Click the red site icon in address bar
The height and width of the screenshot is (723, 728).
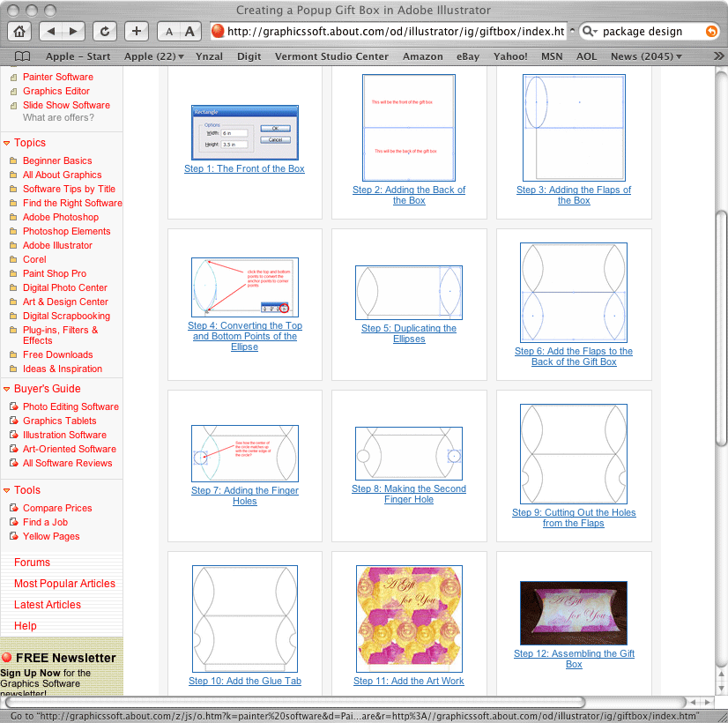[x=218, y=31]
